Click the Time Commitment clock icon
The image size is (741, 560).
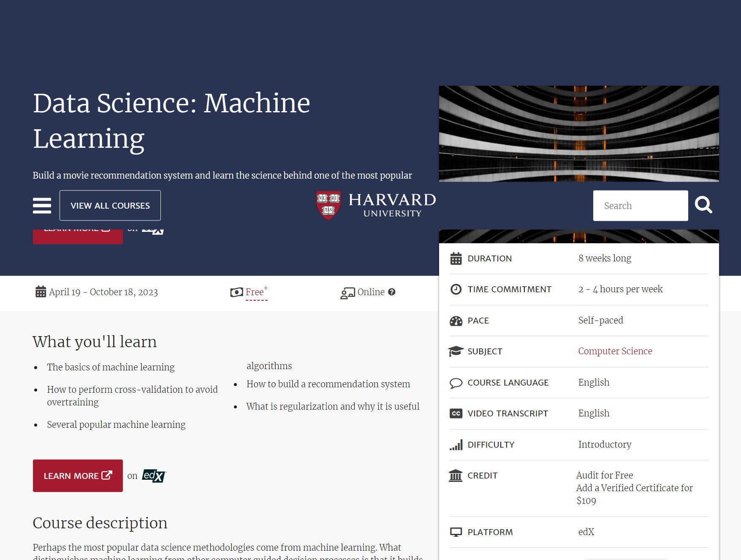coord(456,289)
